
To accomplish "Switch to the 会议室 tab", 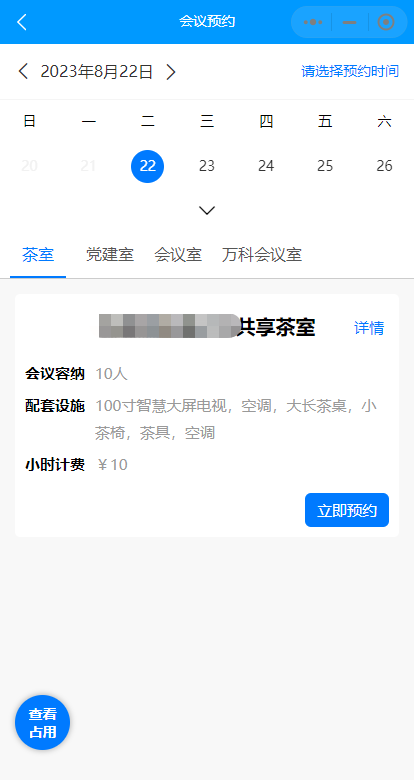I will click(x=178, y=255).
